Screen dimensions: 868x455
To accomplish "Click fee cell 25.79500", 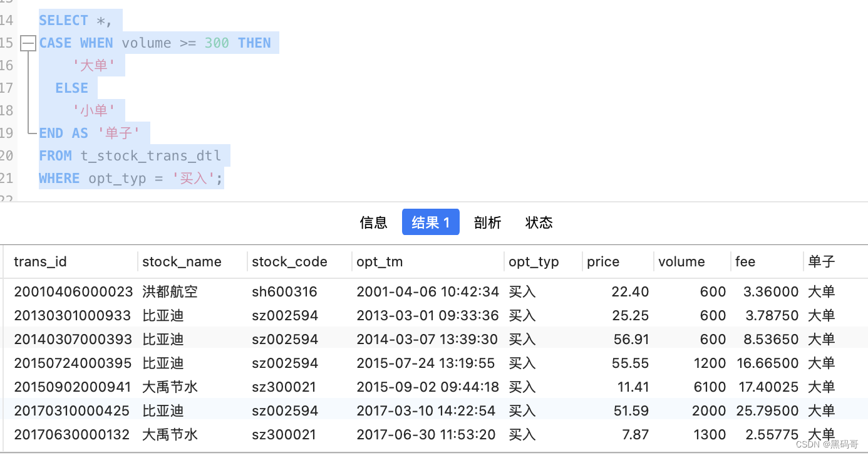I will pyautogui.click(x=768, y=411).
